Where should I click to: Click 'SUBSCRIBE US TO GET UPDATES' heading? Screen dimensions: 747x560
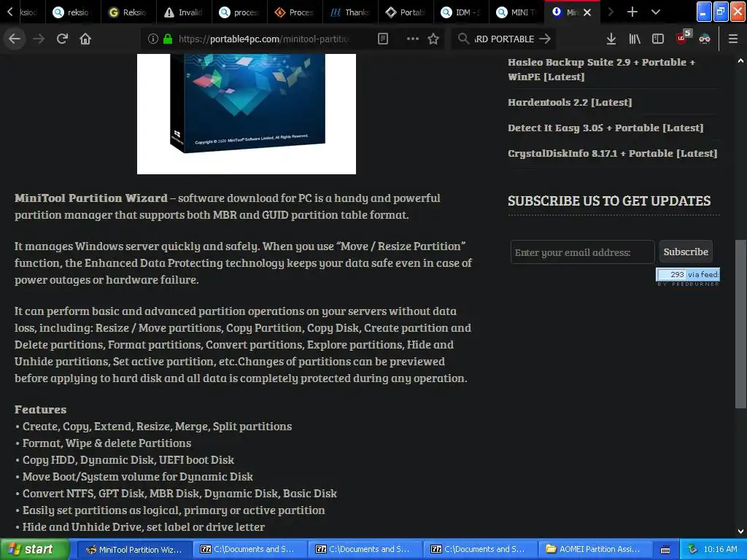609,201
